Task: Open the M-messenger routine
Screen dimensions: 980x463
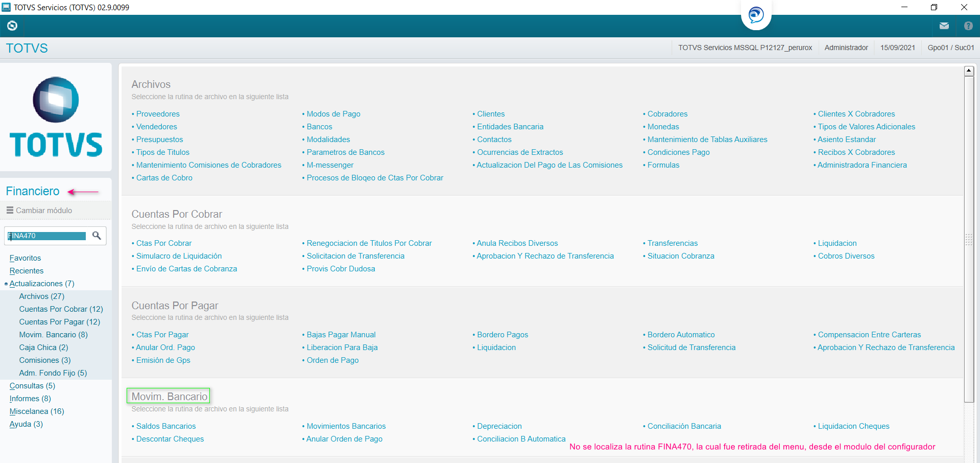Action: 330,165
